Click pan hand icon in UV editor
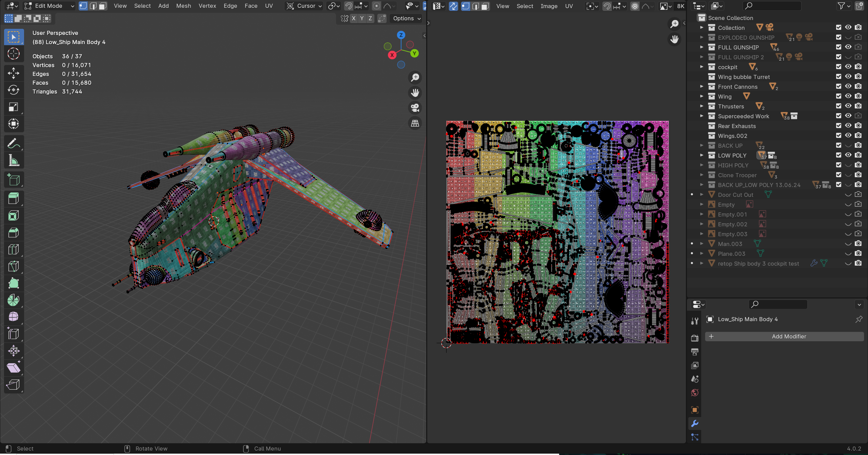 click(674, 39)
